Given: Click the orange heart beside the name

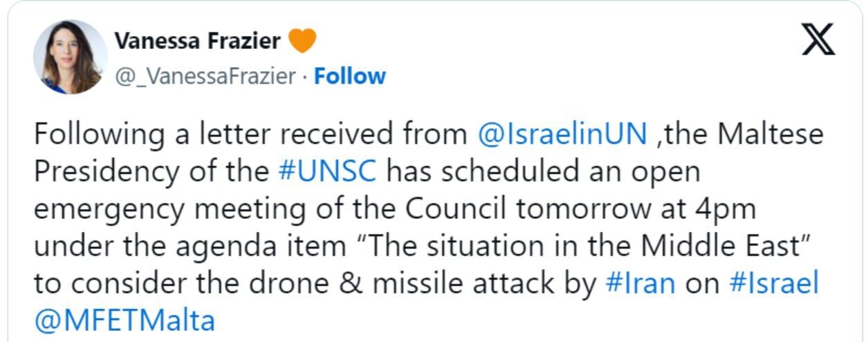Looking at the screenshot, I should point(302,41).
